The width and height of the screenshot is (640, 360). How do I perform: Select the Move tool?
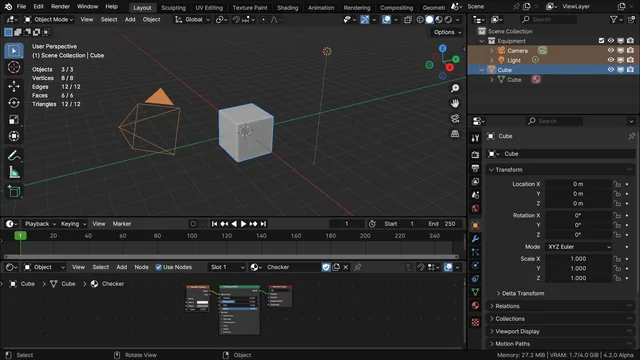click(14, 86)
